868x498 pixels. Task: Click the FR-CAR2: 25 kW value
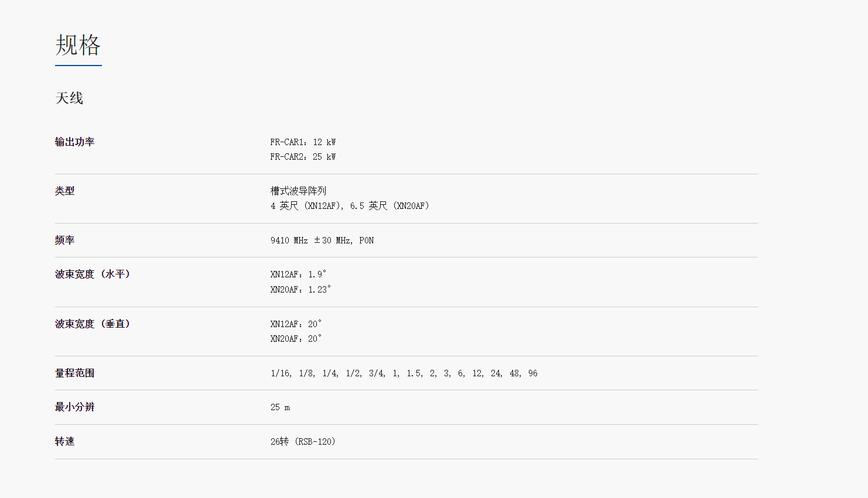tap(303, 157)
